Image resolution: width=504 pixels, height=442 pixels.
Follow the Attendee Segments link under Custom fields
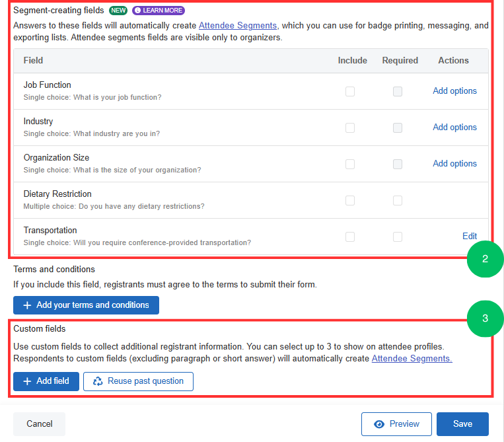[x=412, y=358]
